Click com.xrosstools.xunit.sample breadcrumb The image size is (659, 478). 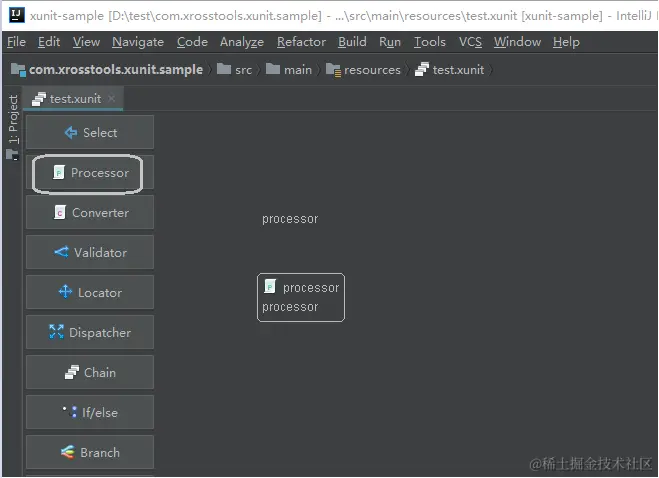[x=107, y=69]
